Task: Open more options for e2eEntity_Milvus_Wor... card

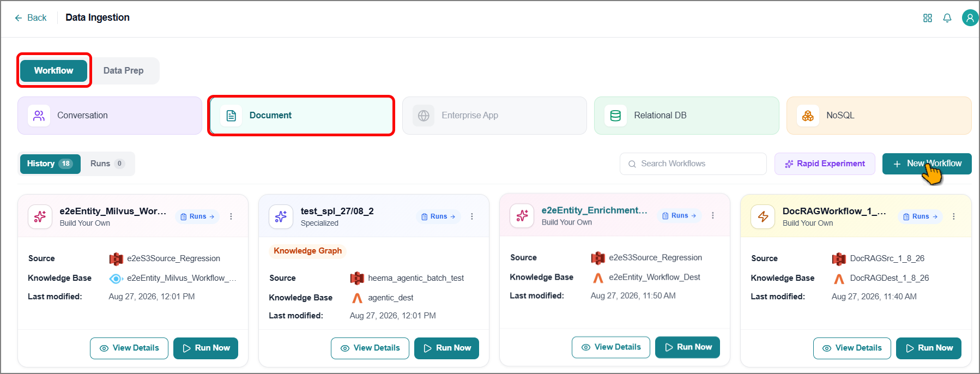Action: point(231,216)
